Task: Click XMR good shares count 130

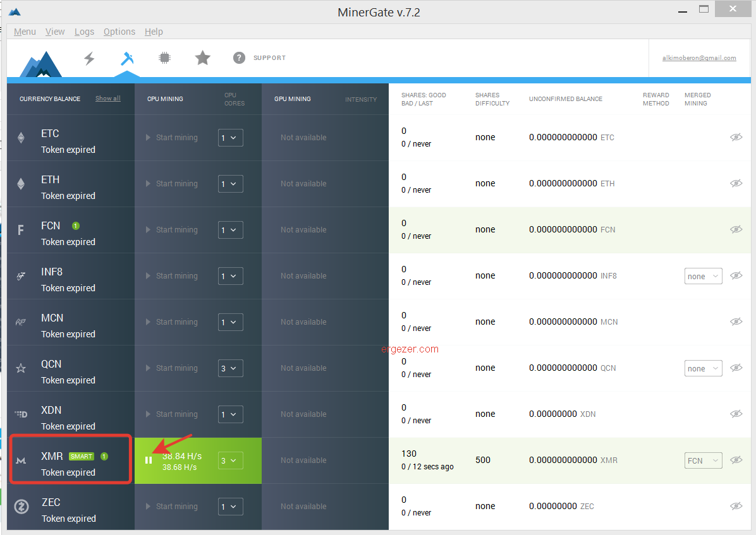Action: click(x=409, y=454)
